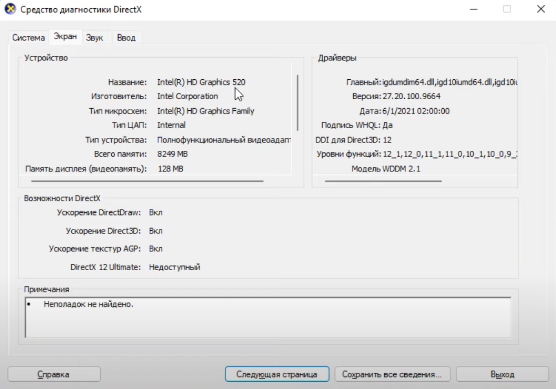The height and width of the screenshot is (389, 556).
Task: Click the feature levels 12_1,12_0 value
Action: pos(450,154)
